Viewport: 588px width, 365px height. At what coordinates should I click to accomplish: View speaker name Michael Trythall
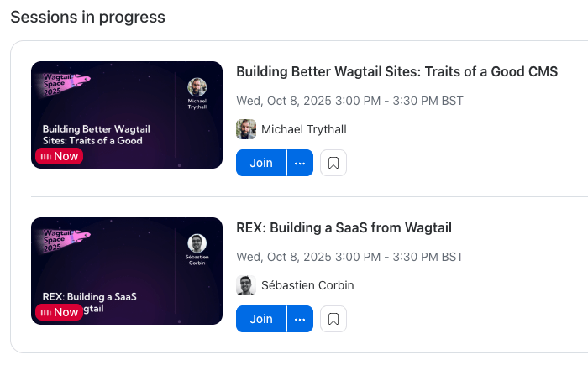304,129
